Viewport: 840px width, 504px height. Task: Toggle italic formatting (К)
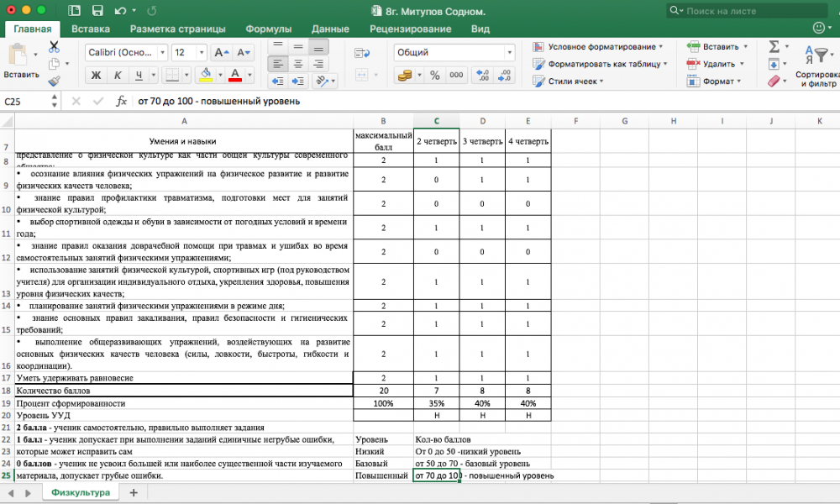tap(118, 76)
